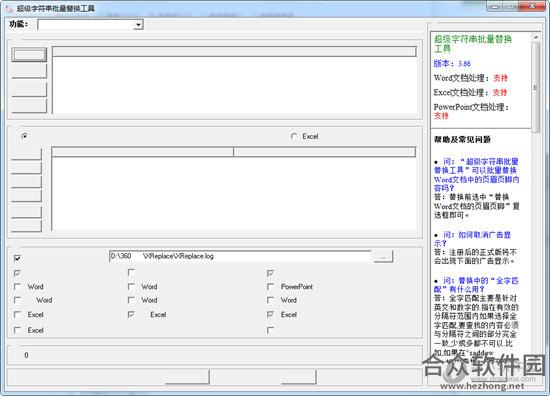Click the green 超级字符串批量替换工具 heading in help panel
The height and width of the screenshot is (396, 550).
pos(473,43)
